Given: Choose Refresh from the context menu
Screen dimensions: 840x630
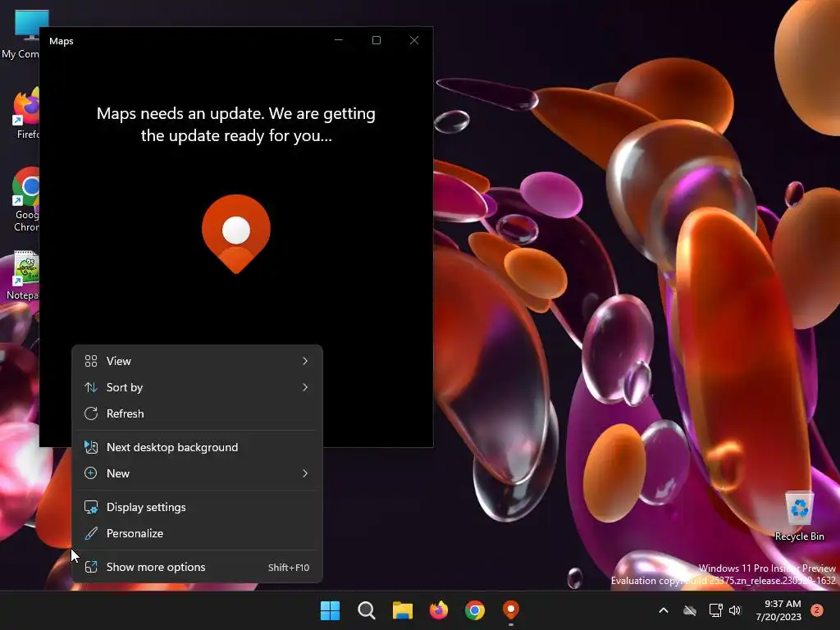Looking at the screenshot, I should click(x=197, y=413).
